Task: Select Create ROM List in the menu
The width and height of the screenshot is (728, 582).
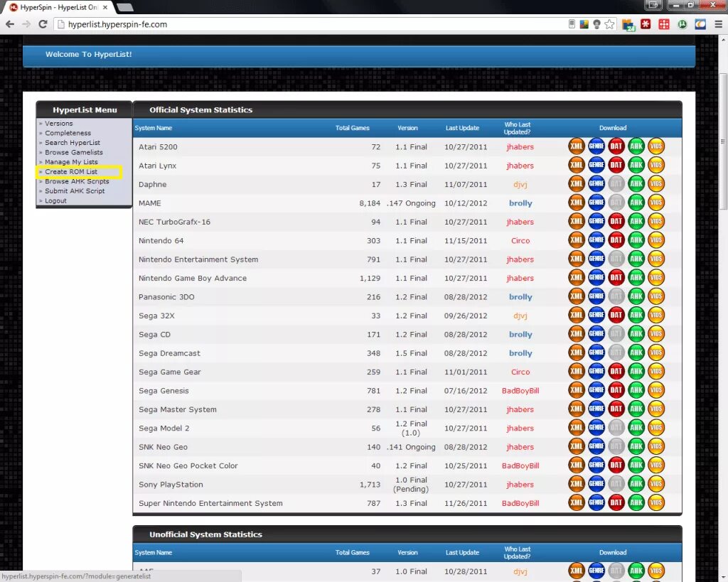Action: coord(71,172)
